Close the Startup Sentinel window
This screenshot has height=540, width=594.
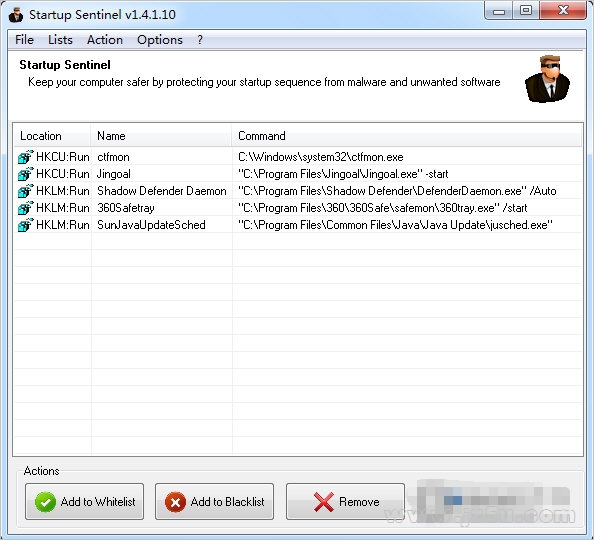pyautogui.click(x=563, y=10)
